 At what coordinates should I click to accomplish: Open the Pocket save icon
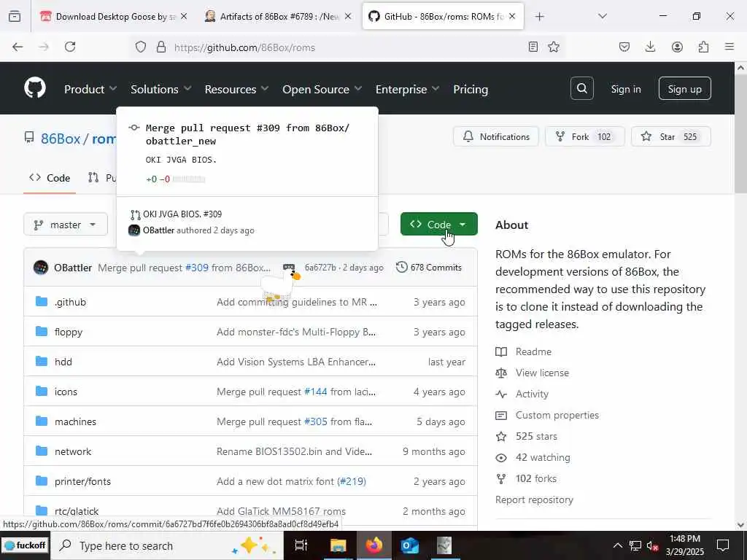(x=624, y=47)
